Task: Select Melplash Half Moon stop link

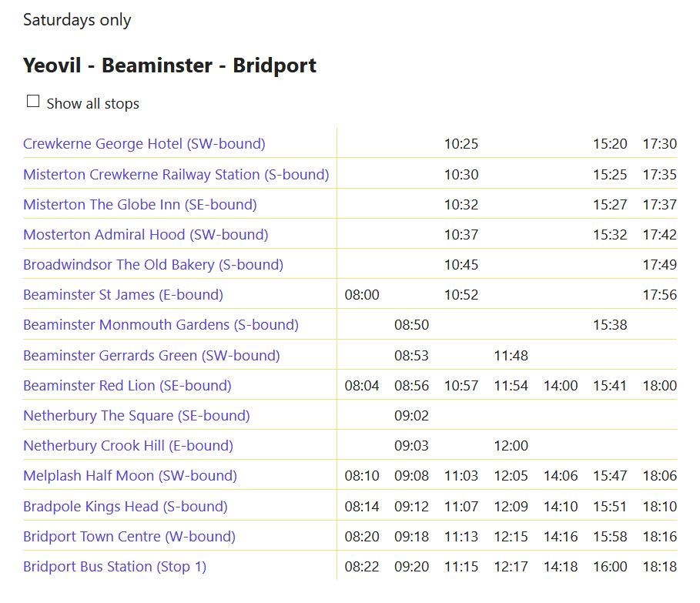Action: [x=130, y=476]
